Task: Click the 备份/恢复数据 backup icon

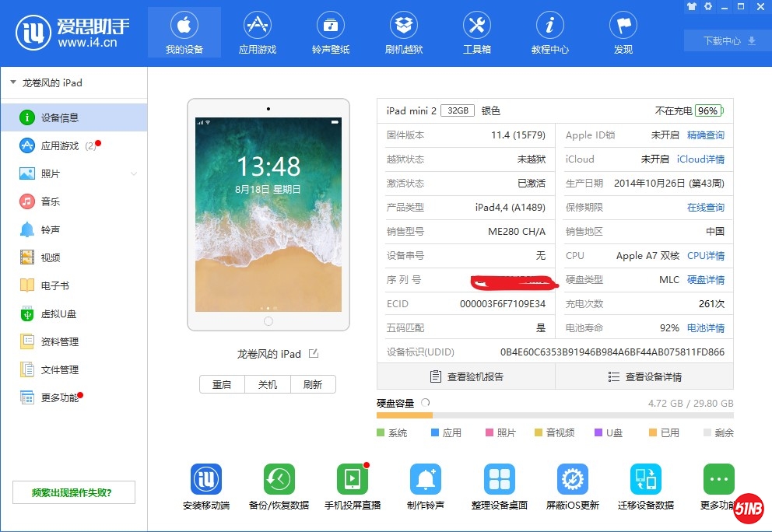Action: [279, 479]
